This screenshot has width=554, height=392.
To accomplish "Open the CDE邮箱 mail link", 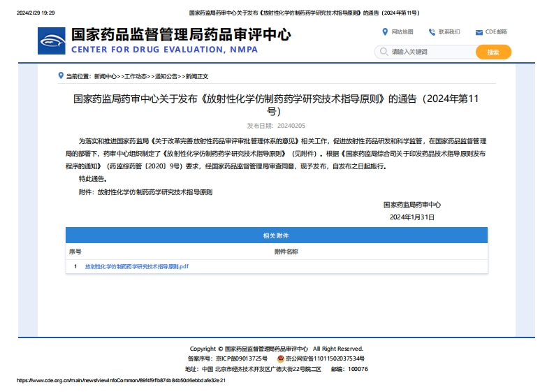I will tap(496, 32).
